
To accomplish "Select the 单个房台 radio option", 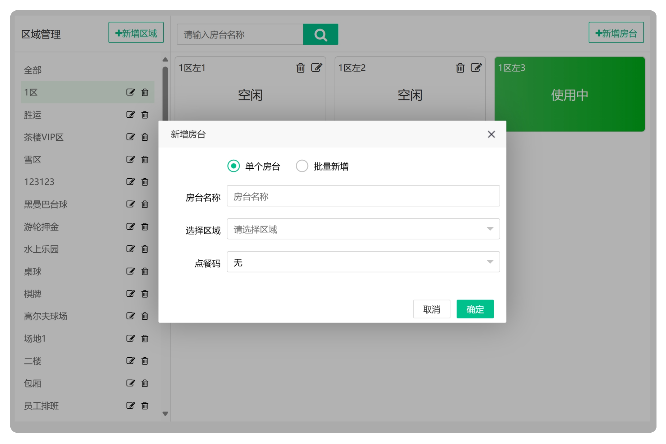I will [x=234, y=166].
